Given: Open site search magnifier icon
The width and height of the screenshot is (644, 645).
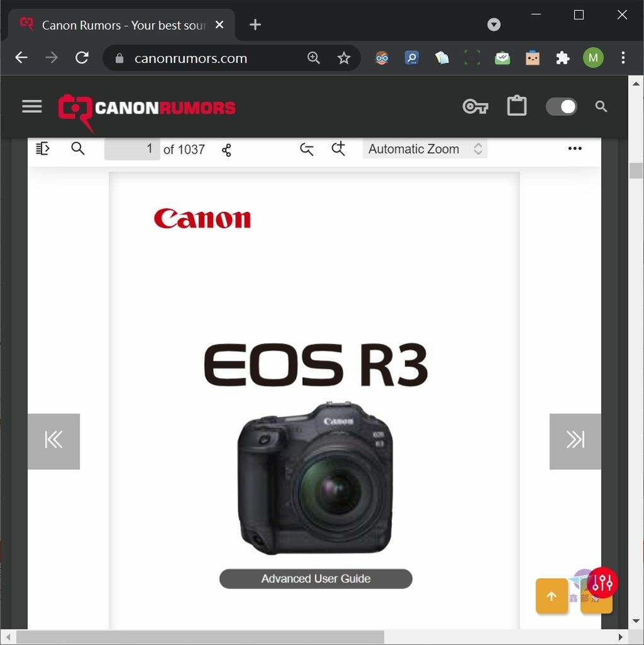Looking at the screenshot, I should click(601, 106).
